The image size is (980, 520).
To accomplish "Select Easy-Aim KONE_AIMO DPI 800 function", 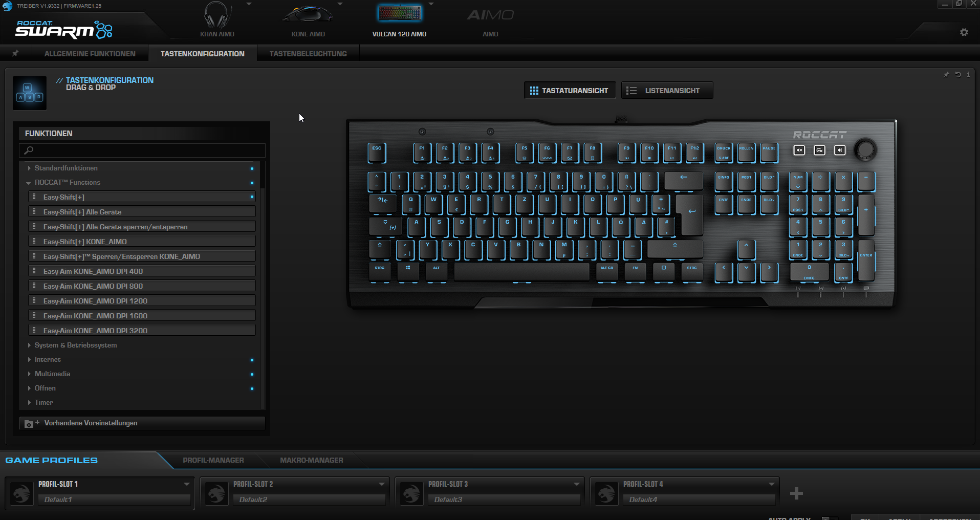I will 142,286.
